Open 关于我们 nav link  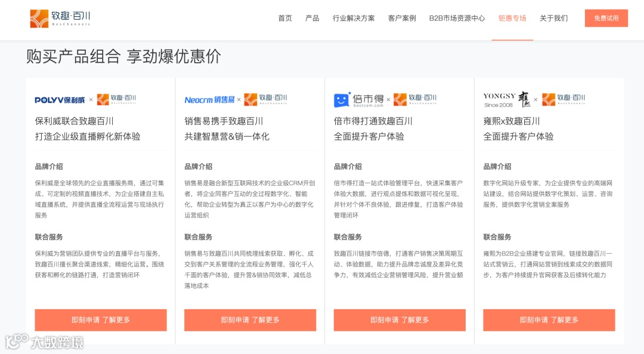pyautogui.click(x=553, y=18)
